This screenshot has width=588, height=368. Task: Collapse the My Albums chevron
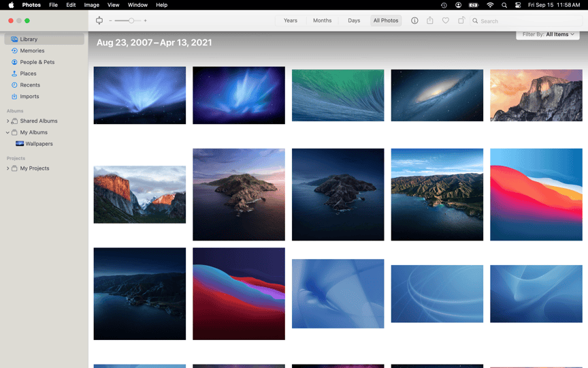coord(8,132)
